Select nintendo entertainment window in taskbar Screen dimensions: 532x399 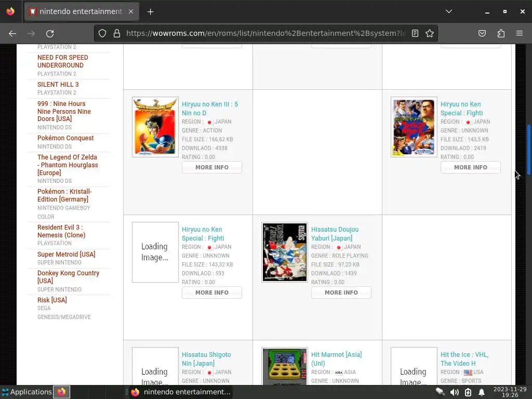[x=181, y=392]
